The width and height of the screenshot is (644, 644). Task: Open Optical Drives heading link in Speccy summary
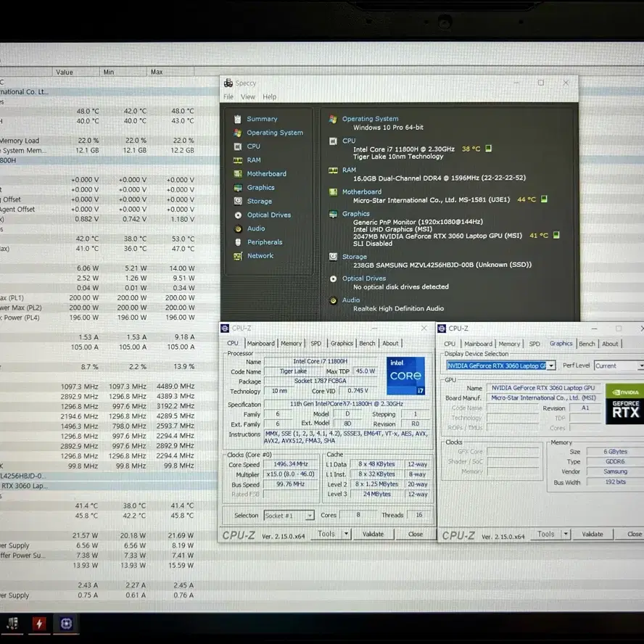pos(364,278)
